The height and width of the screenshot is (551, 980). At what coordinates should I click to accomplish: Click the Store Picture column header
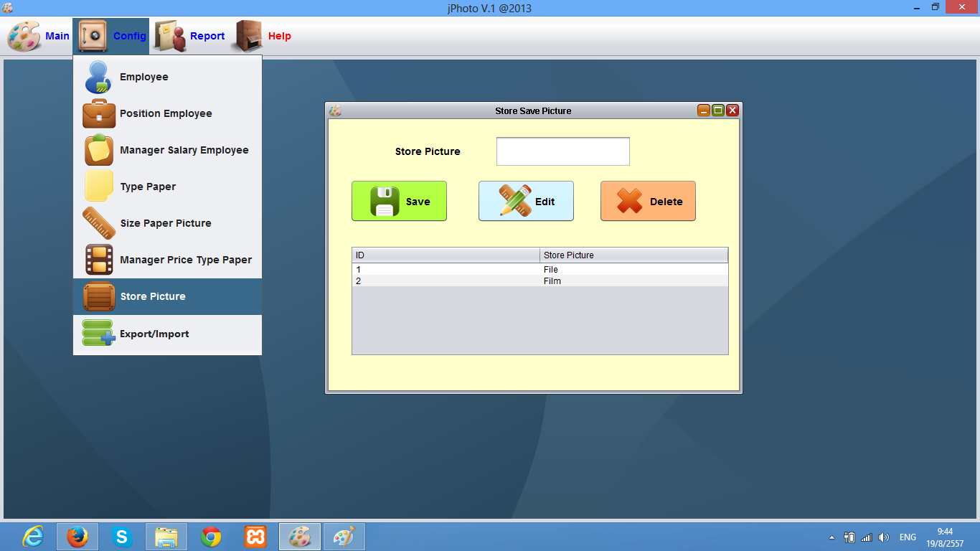pos(634,255)
